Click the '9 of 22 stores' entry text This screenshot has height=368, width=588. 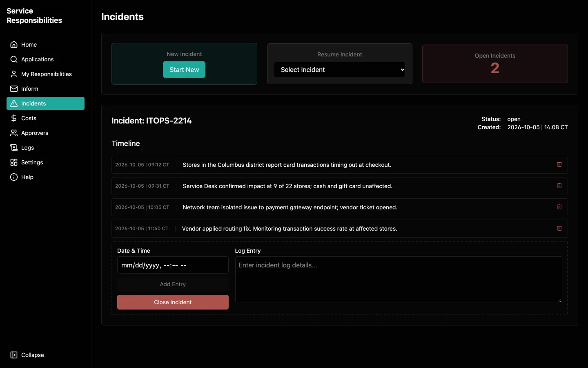coord(287,186)
